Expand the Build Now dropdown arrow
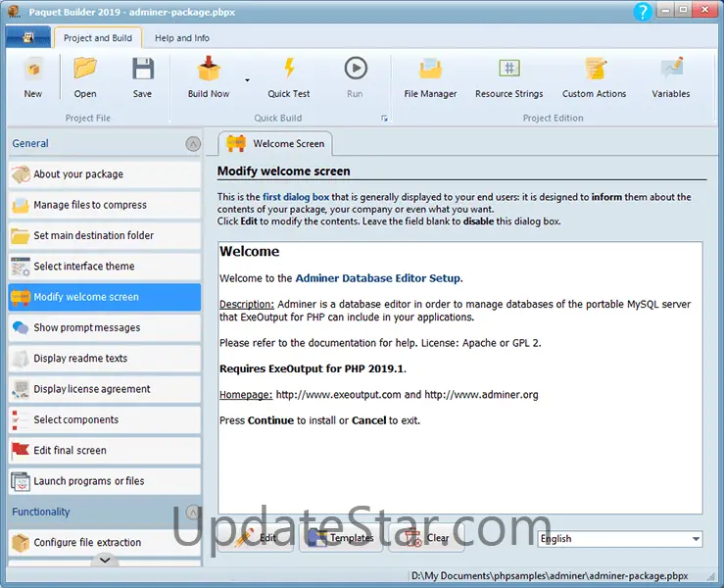The image size is (724, 588). click(x=247, y=80)
